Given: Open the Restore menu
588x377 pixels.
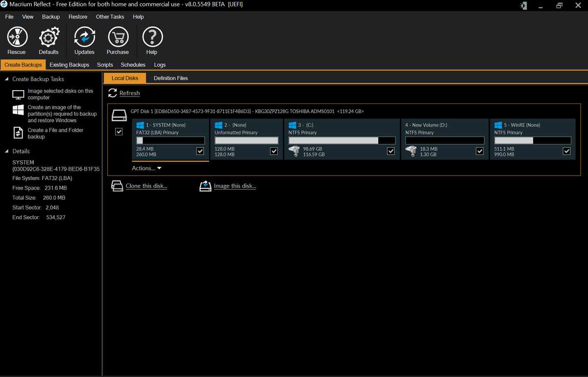Looking at the screenshot, I should 77,16.
